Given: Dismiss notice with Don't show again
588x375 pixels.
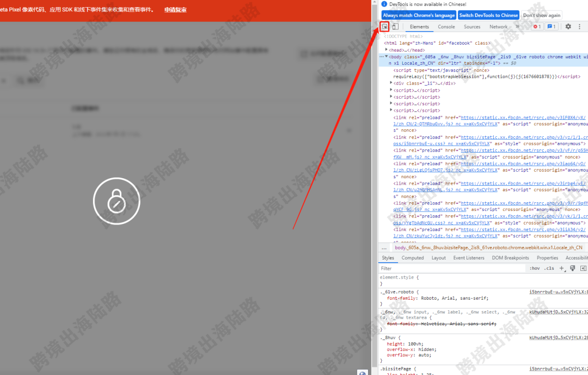Looking at the screenshot, I should [542, 15].
